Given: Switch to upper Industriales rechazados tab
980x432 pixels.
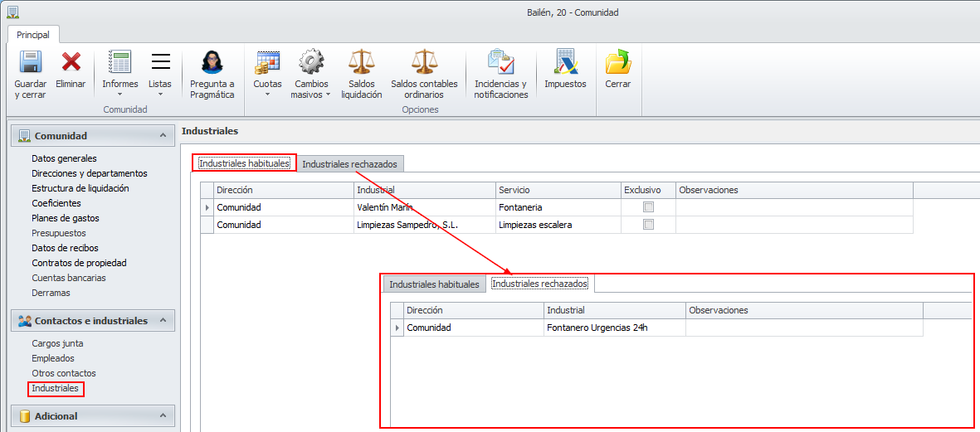Looking at the screenshot, I should (x=350, y=163).
